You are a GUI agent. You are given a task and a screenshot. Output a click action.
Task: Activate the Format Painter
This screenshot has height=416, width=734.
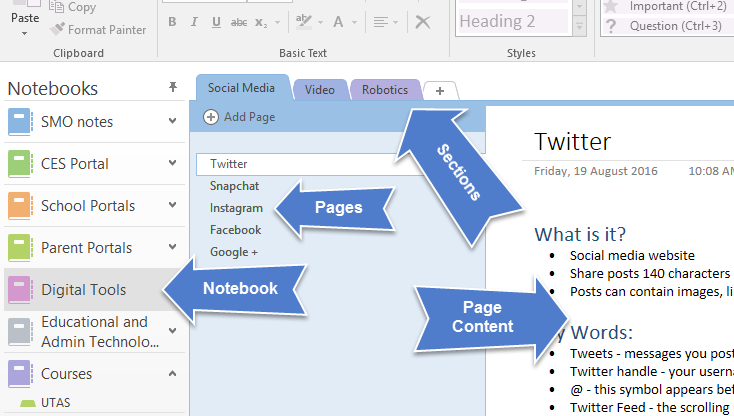98,30
